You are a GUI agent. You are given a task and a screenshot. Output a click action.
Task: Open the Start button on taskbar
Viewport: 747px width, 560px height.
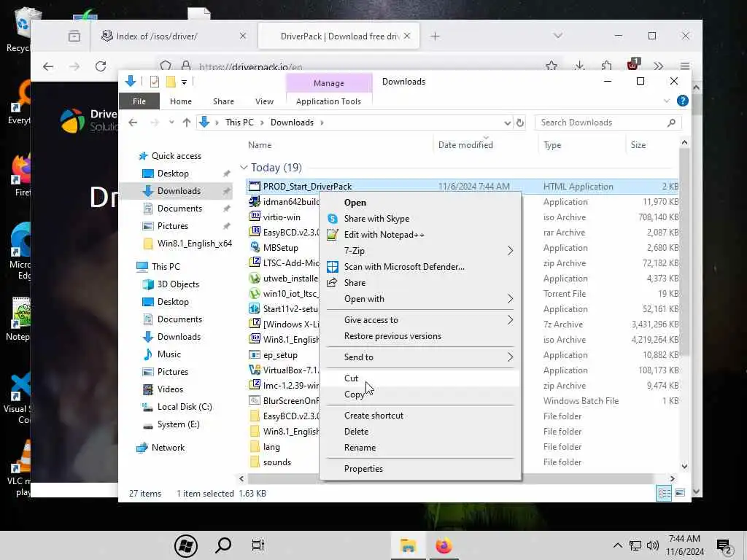(x=186, y=545)
